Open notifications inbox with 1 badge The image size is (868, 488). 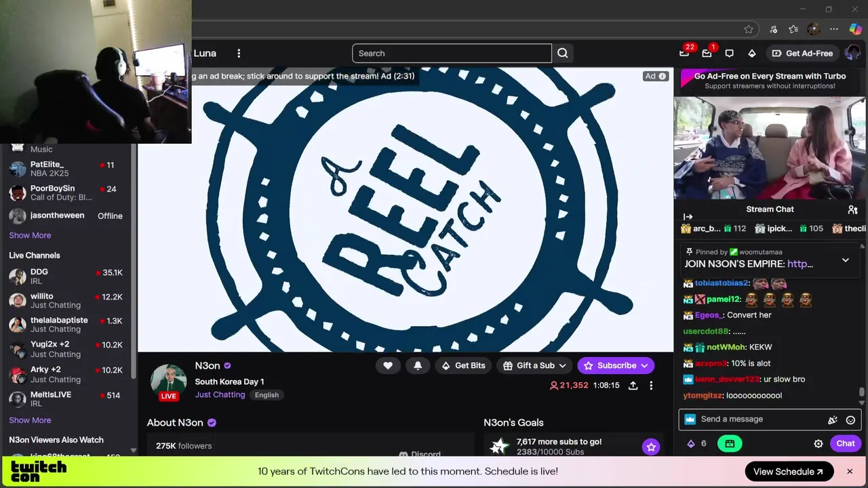coord(707,53)
